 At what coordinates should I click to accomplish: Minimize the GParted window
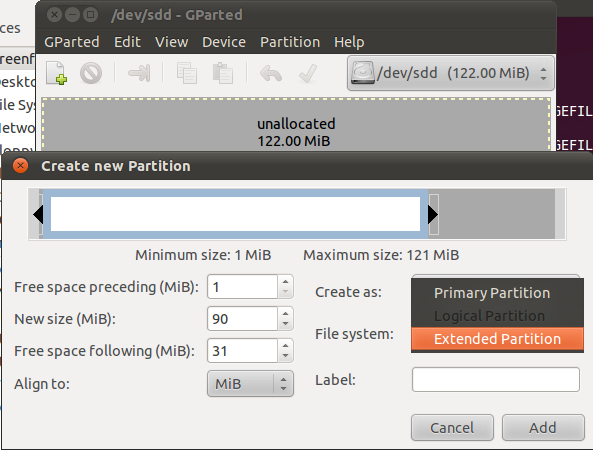point(72,15)
